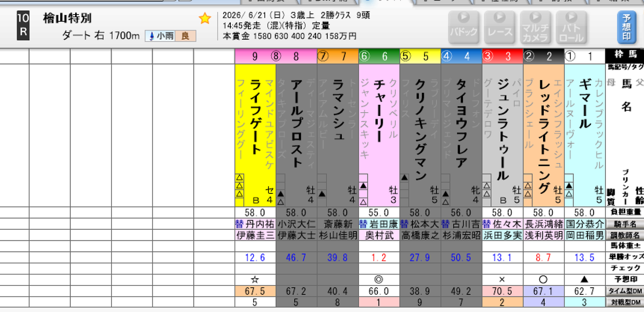Open the パドック video button
The image size is (644, 312).
(463, 27)
